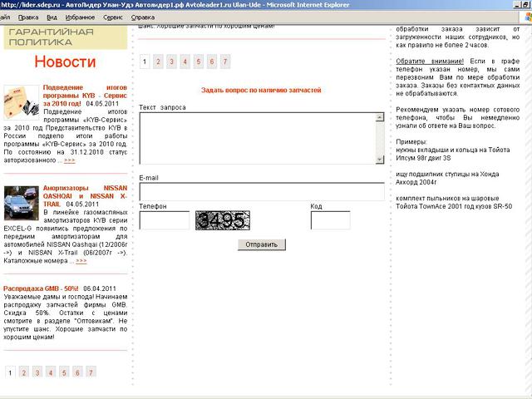Focus the Код captcha input field
This screenshot has height=399, width=532.
[x=331, y=220]
